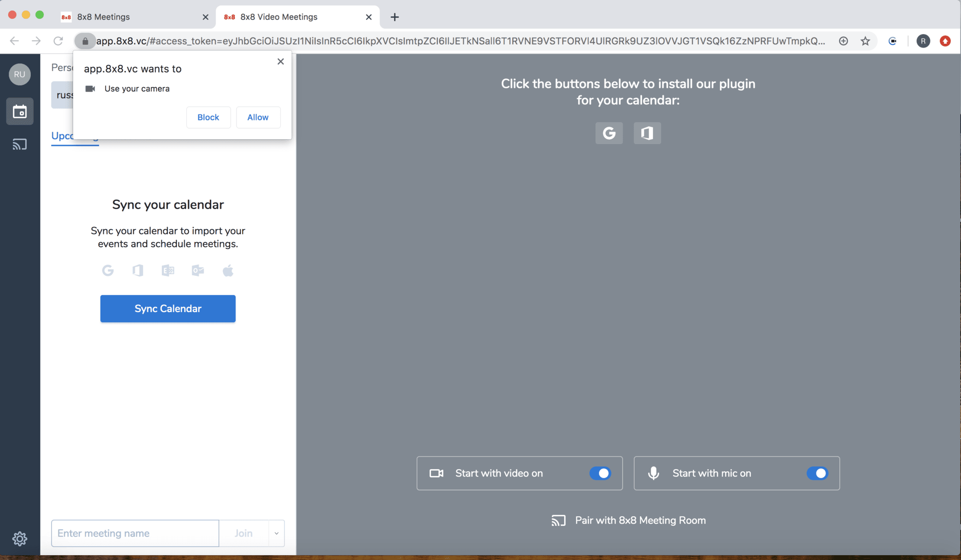Toggle Start with video on
Image resolution: width=961 pixels, height=560 pixels.
point(600,473)
